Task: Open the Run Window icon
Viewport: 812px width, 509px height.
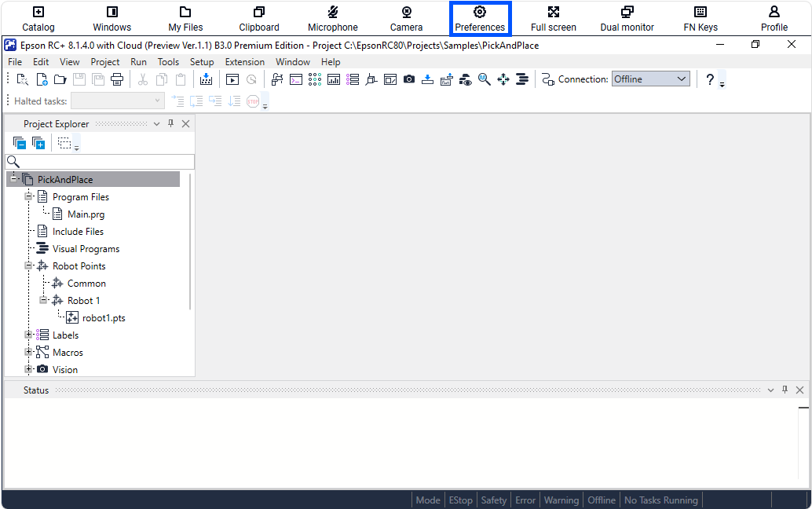Action: point(232,79)
